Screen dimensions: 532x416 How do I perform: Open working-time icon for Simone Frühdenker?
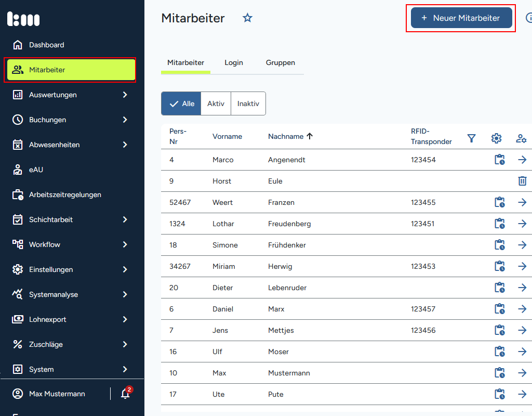pyautogui.click(x=499, y=245)
